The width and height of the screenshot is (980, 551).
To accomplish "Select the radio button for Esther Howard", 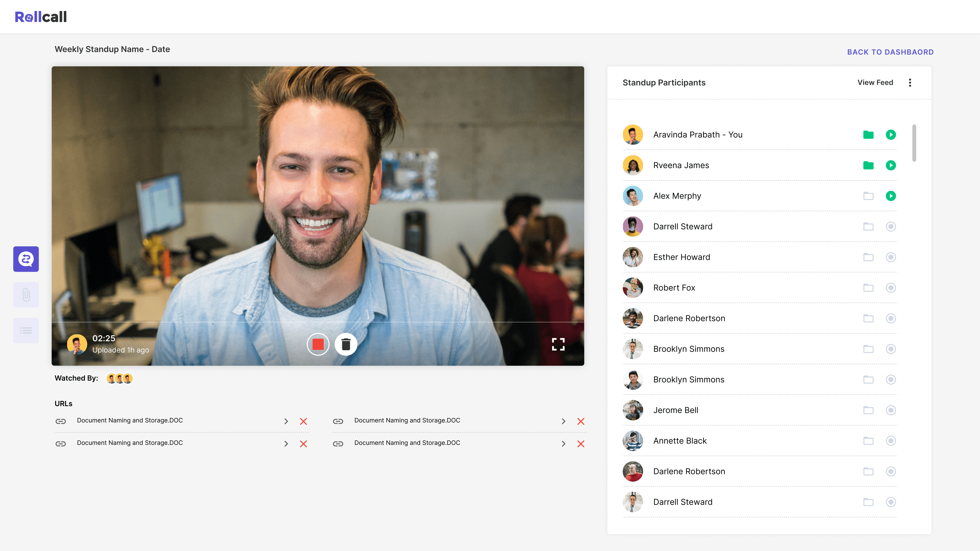I will click(891, 257).
